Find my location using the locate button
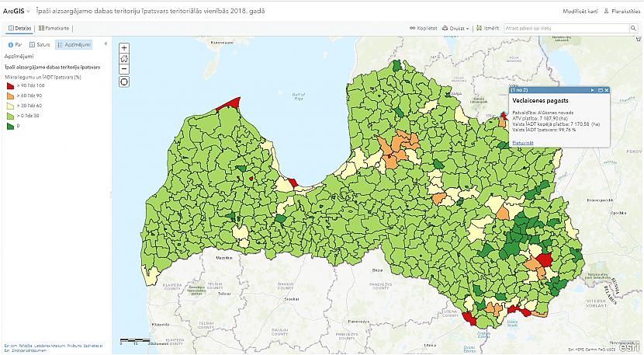Screen dimensions: 644x355 point(124,82)
